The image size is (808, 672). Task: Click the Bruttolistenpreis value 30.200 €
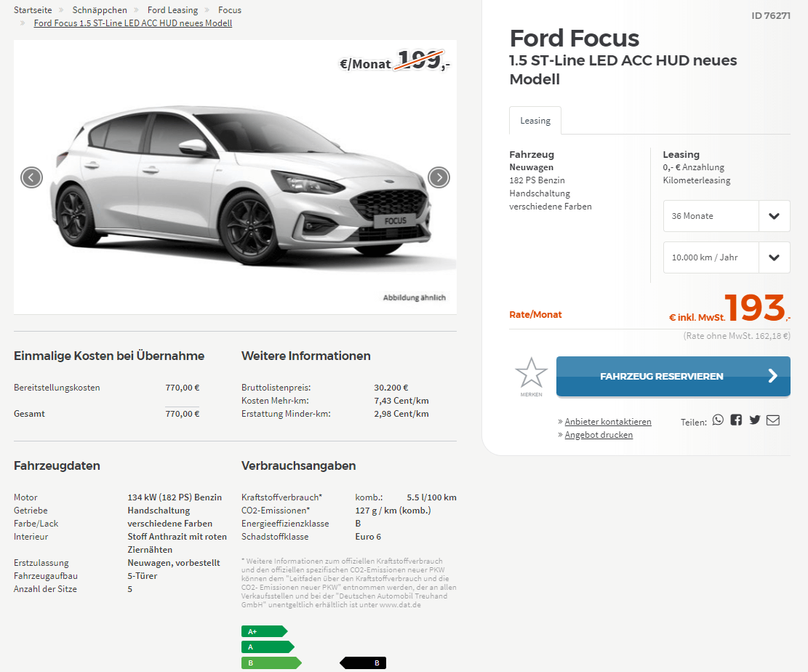391,388
